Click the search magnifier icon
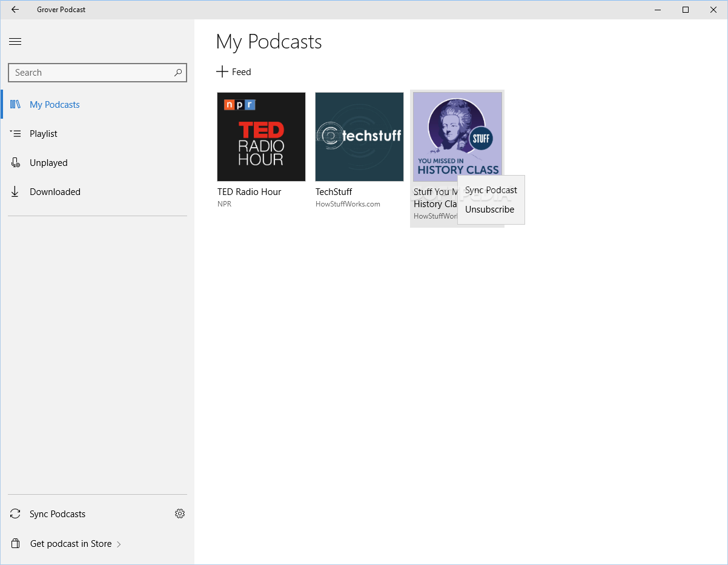728x565 pixels. coord(178,73)
